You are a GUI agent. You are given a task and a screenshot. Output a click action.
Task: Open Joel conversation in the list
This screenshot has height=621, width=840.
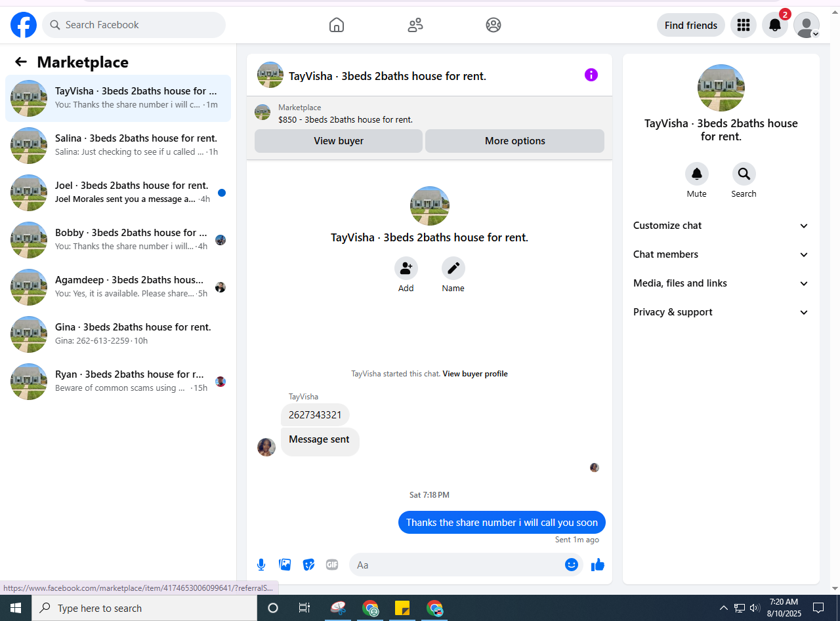point(118,193)
